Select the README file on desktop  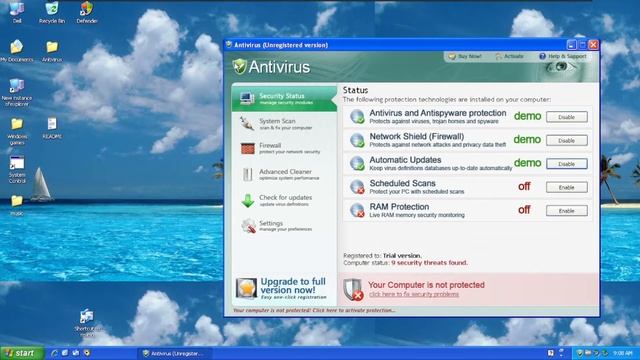pos(52,128)
